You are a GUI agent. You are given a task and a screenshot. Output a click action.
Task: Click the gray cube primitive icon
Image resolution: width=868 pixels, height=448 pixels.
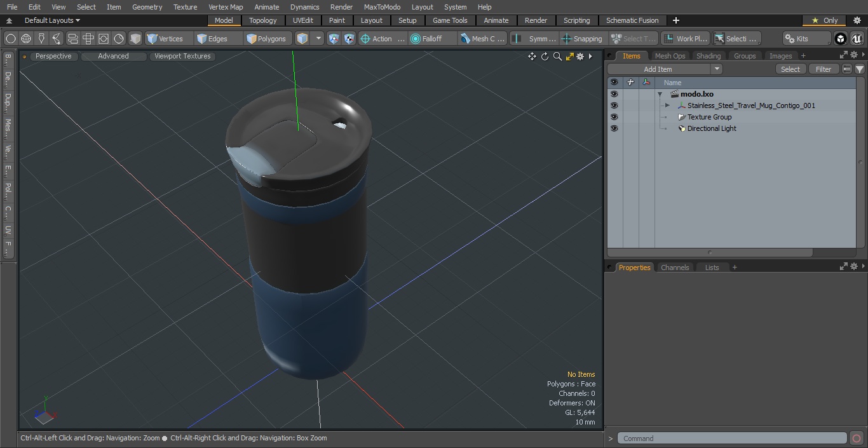135,39
